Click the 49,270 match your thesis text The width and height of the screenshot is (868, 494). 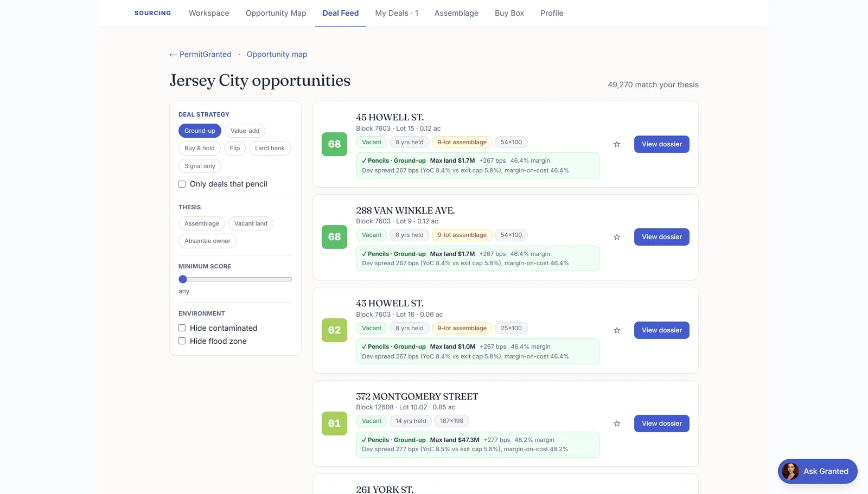tap(653, 85)
